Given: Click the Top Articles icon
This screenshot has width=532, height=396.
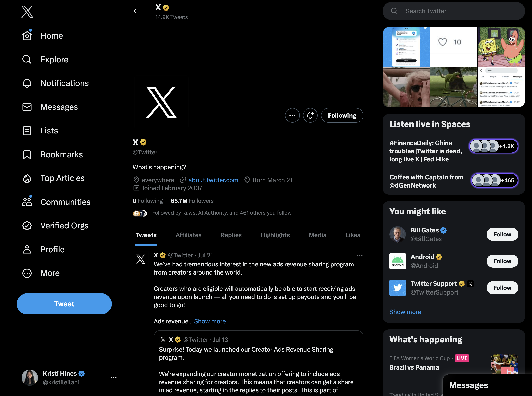Looking at the screenshot, I should tap(27, 178).
